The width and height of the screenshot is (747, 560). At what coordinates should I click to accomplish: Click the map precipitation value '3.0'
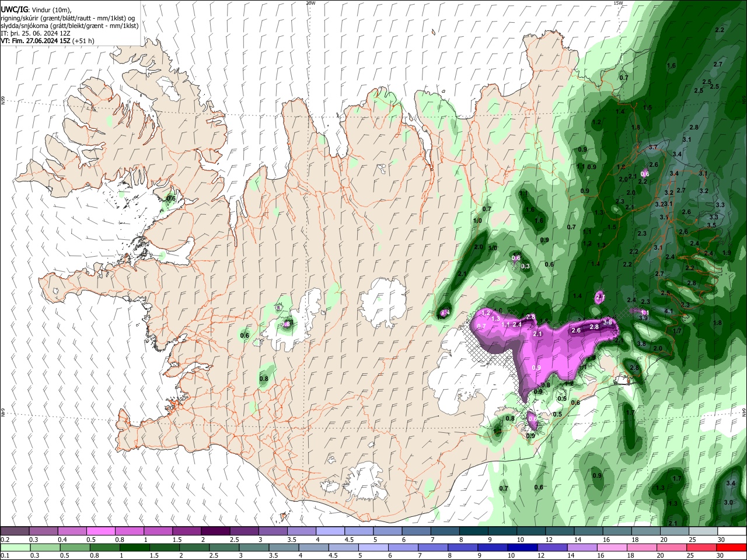click(x=728, y=502)
